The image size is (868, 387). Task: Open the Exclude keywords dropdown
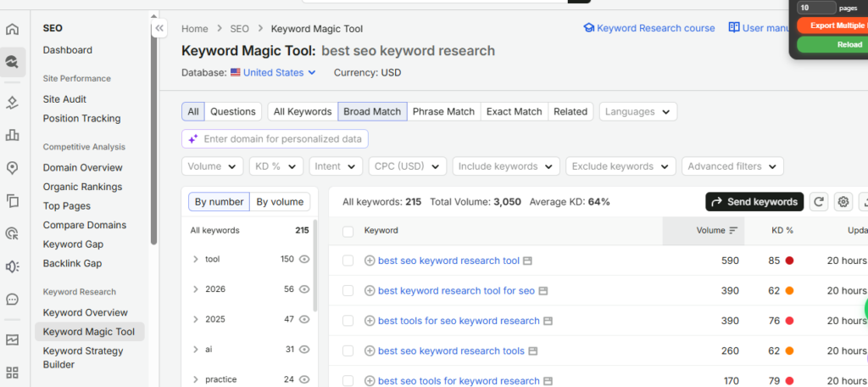coord(620,166)
